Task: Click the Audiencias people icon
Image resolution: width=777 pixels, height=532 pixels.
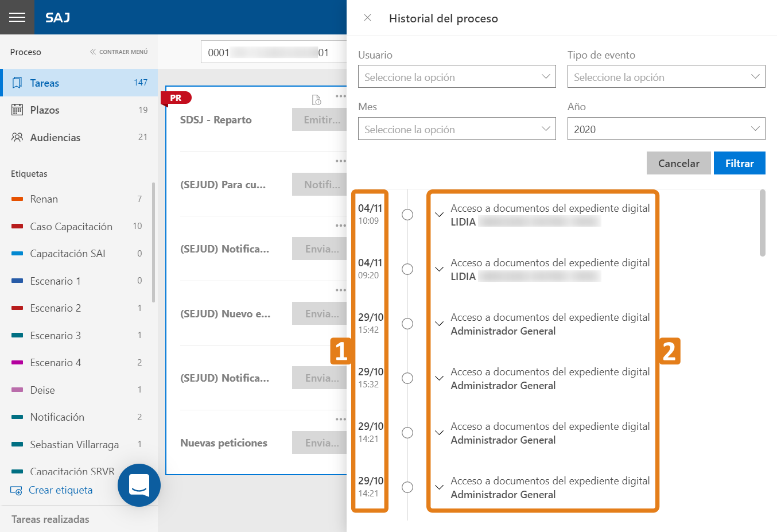Action: 17,137
